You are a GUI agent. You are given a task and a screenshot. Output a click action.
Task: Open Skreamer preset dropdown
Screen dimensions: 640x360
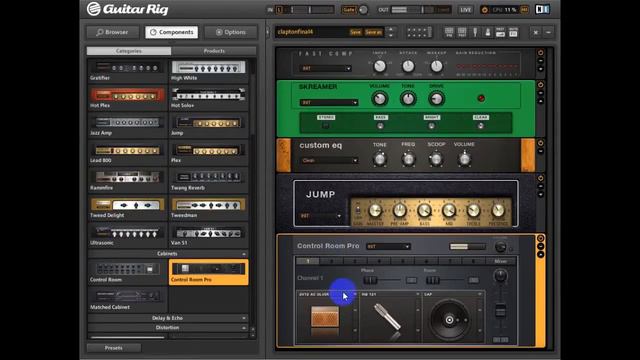pos(329,102)
